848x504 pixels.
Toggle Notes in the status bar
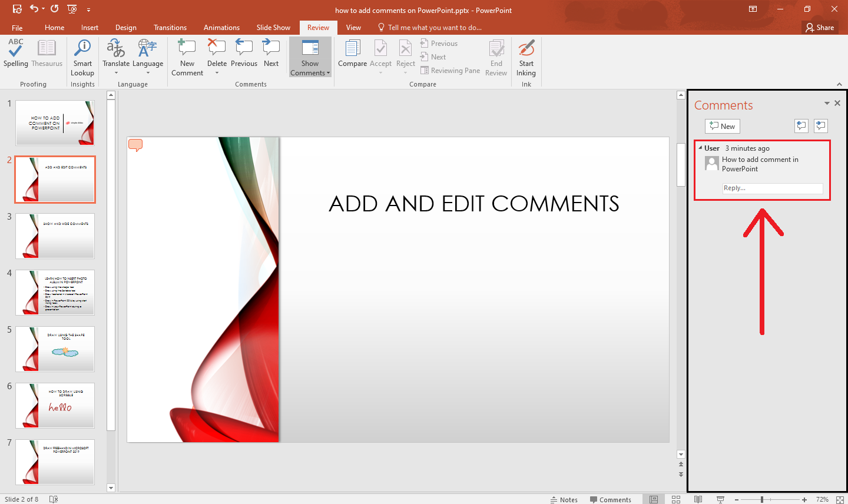click(564, 499)
